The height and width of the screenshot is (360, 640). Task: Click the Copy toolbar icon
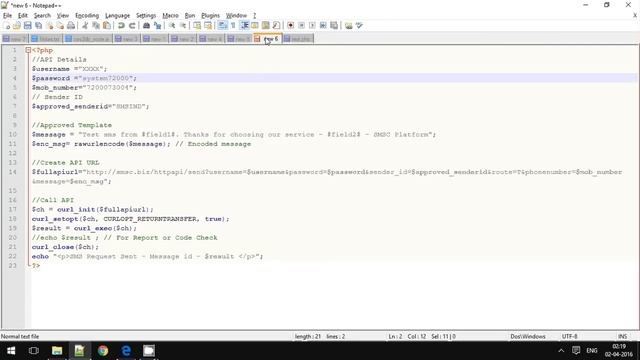click(x=96, y=25)
